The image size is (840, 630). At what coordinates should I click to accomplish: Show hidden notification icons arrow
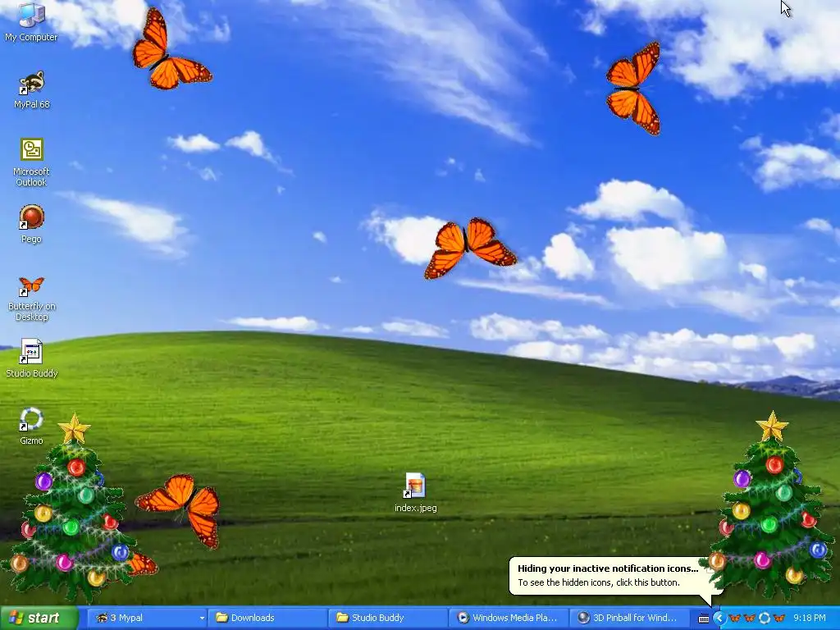tap(719, 619)
